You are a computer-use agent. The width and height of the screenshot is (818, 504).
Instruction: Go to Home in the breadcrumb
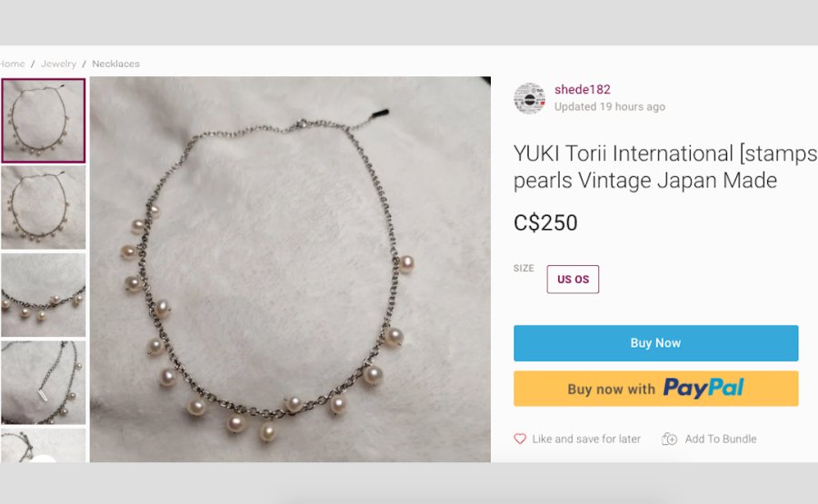12,64
